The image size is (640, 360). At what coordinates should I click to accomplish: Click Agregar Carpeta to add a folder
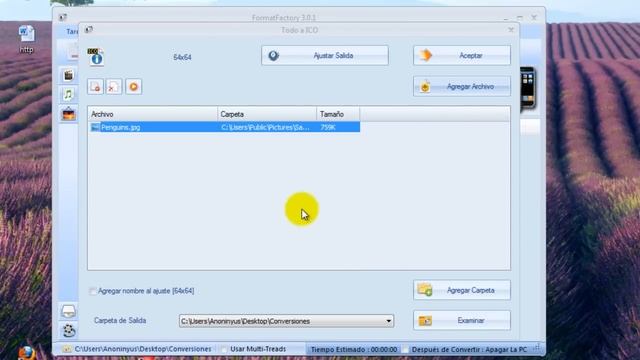462,290
